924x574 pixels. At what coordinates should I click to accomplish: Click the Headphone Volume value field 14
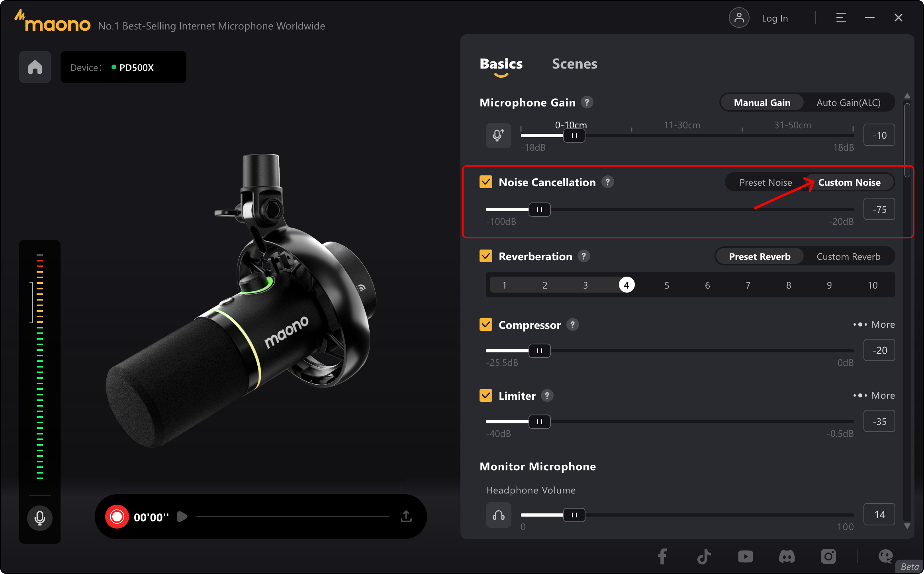[x=879, y=515]
